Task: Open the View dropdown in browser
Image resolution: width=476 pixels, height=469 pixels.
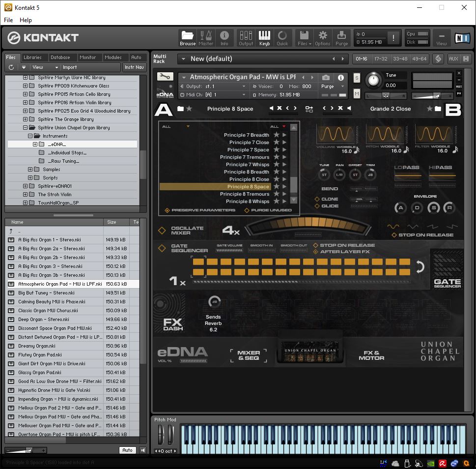Action: [x=45, y=67]
